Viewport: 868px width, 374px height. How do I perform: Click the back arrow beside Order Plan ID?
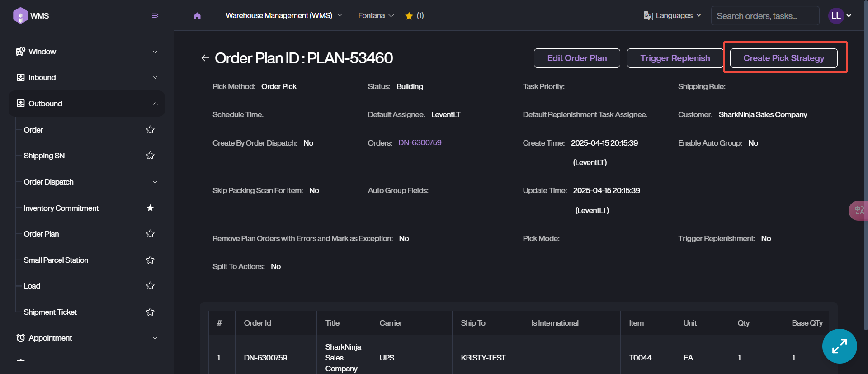pyautogui.click(x=205, y=58)
